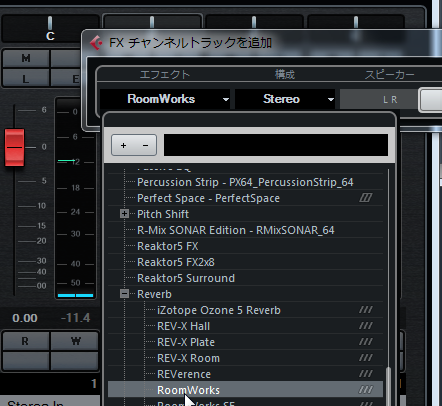Click the 0.00 fader level value

[x=25, y=318]
